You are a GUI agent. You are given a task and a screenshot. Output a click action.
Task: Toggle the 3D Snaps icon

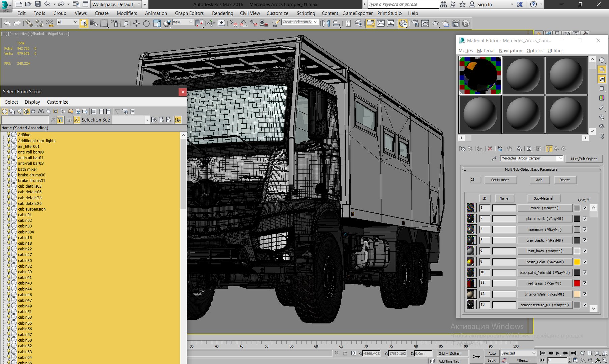point(233,23)
